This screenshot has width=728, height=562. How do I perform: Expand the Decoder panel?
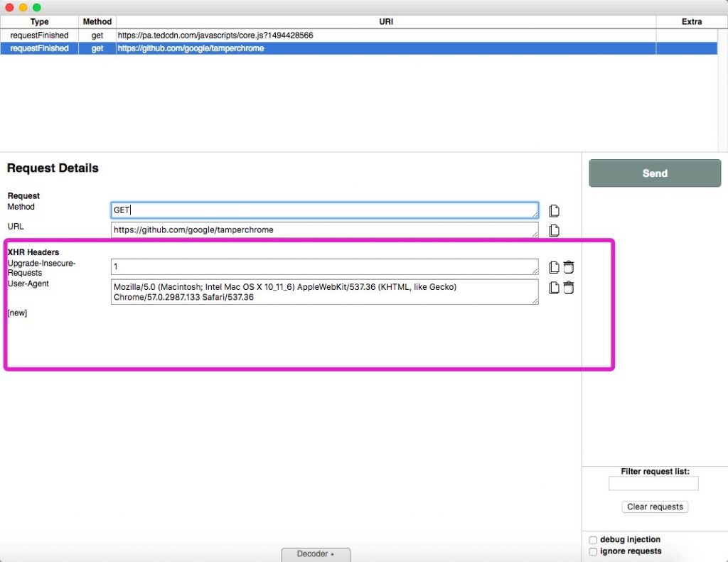(316, 554)
